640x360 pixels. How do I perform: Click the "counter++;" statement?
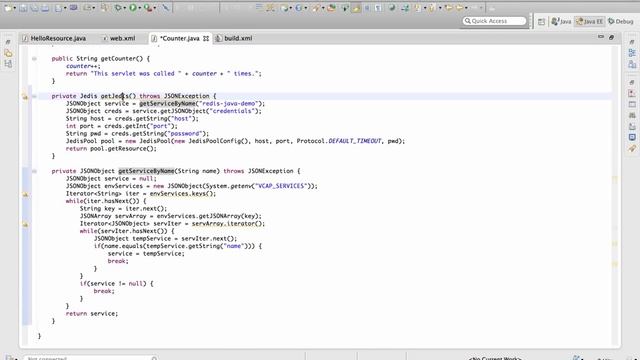[83, 66]
